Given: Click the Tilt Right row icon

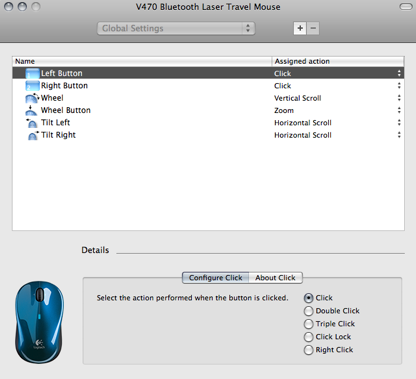Looking at the screenshot, I should click(33, 135).
